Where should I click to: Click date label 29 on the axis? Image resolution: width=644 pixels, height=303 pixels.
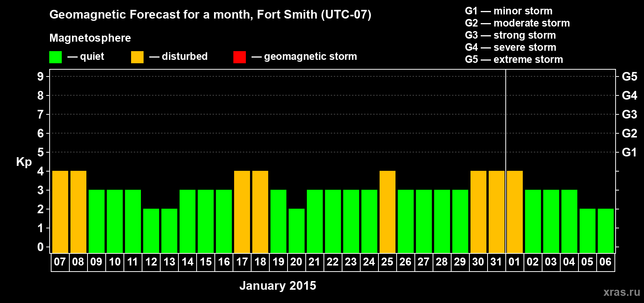[x=460, y=262]
